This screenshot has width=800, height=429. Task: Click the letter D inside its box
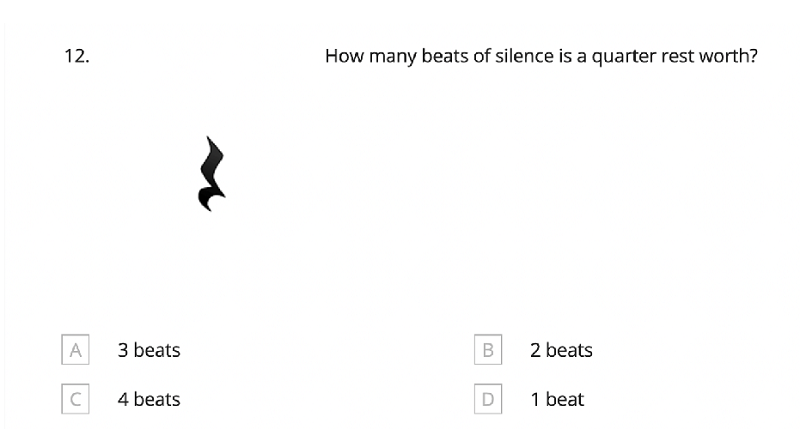[488, 399]
